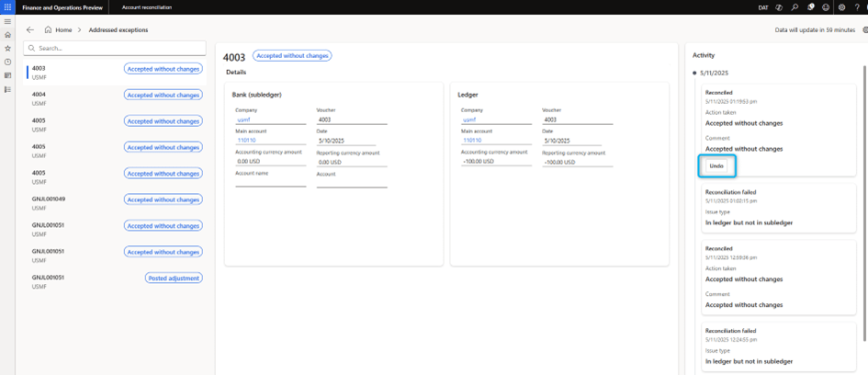Open Modules list icon in the sidebar
Image resolution: width=868 pixels, height=375 pixels.
click(8, 89)
